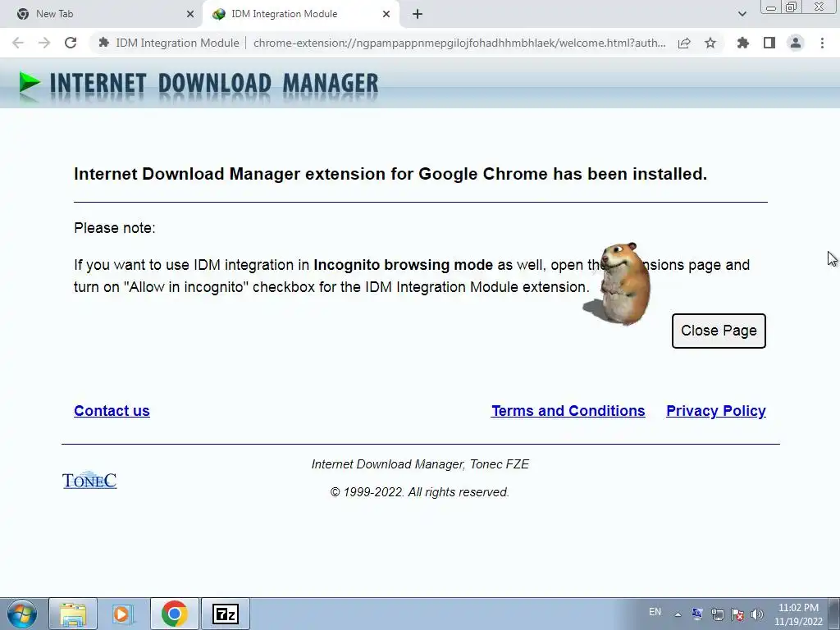Open the Windows Start menu orb
Screen dimensions: 840x630
coord(22,614)
